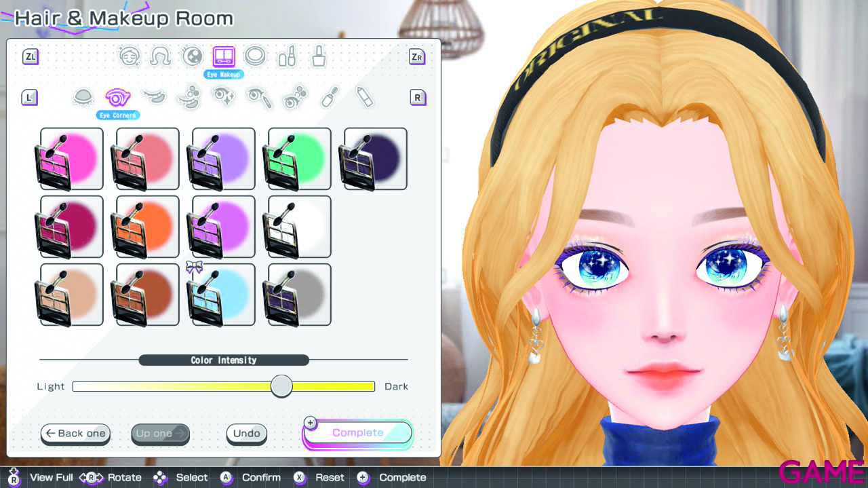Screen dimensions: 868x488
Task: Select the closed-eye lower lid shadow icon
Action: 155,98
